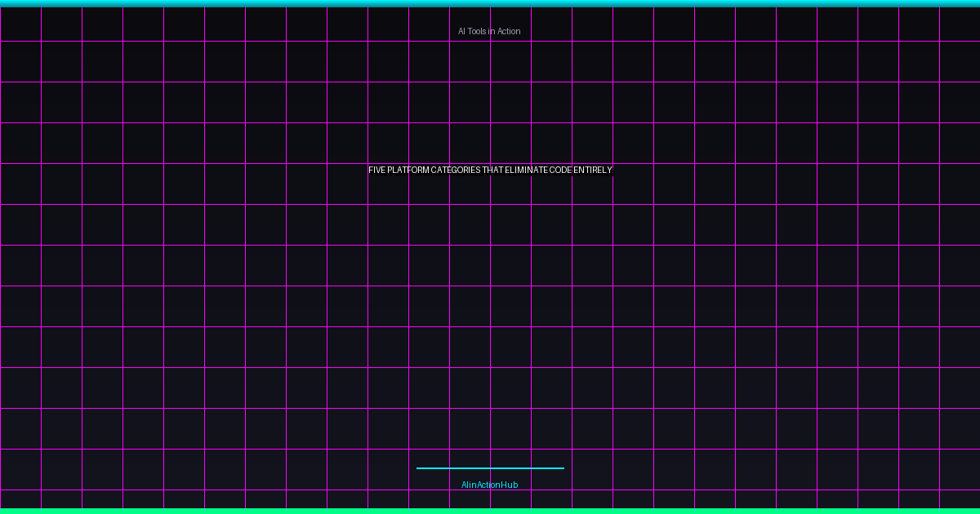Click "Hub" in the AIinActionHub footer text
Image resolution: width=980 pixels, height=514 pixels.
510,485
